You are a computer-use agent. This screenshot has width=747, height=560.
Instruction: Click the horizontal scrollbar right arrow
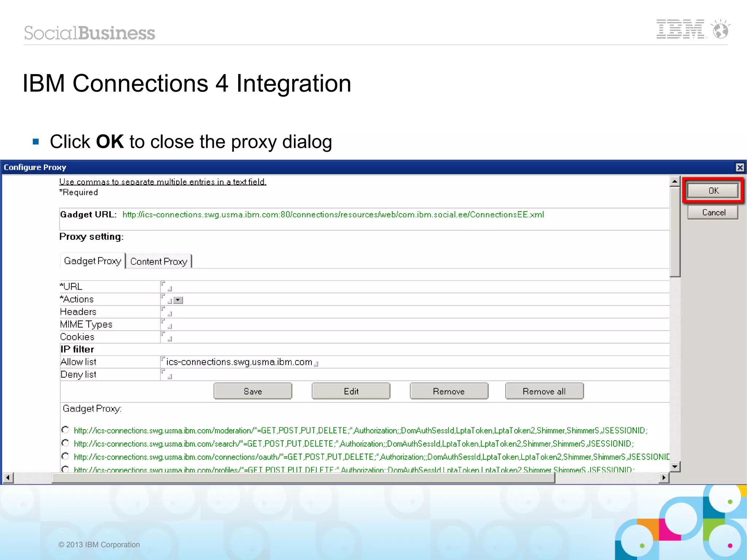pyautogui.click(x=664, y=478)
